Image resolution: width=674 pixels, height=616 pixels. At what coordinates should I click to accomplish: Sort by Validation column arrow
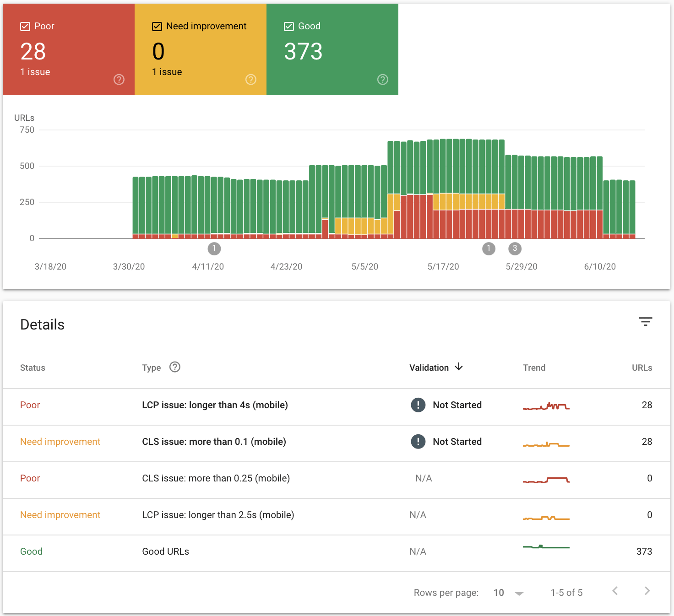(459, 367)
